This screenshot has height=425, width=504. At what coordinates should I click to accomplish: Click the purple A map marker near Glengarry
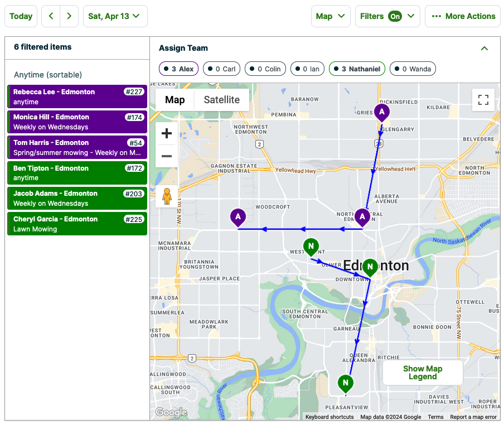coord(381,112)
